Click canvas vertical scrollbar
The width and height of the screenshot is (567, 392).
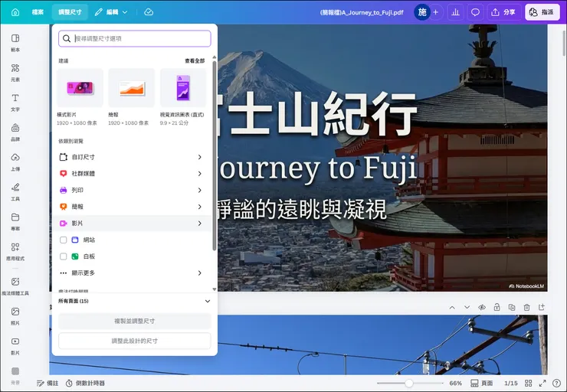click(564, 44)
